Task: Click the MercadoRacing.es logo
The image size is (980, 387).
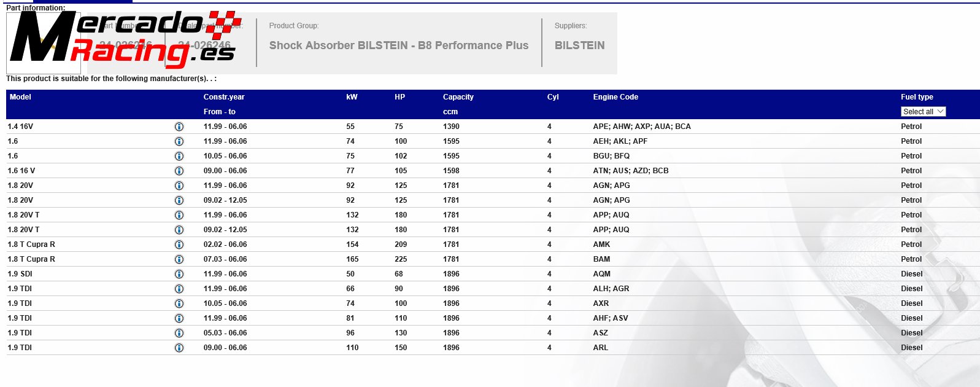Action: pos(123,39)
